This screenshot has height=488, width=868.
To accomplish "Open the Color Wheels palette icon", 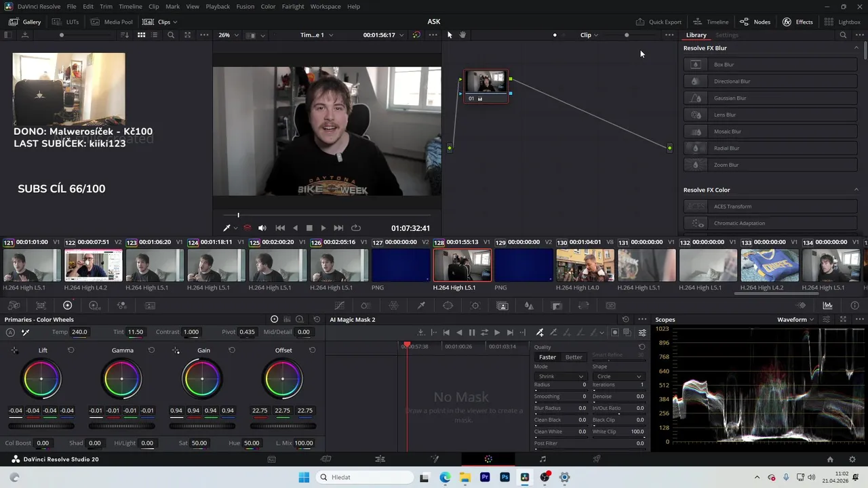I will coord(67,306).
